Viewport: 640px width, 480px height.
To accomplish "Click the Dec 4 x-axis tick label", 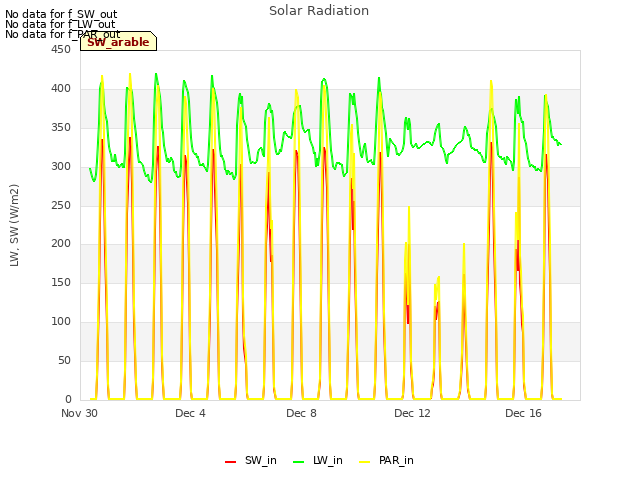I will coord(190,413).
